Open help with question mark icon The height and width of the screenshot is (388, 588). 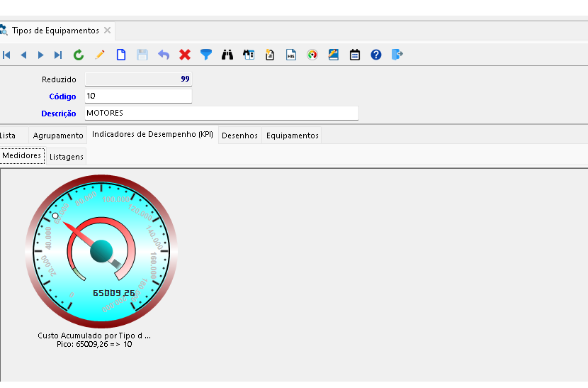[376, 55]
